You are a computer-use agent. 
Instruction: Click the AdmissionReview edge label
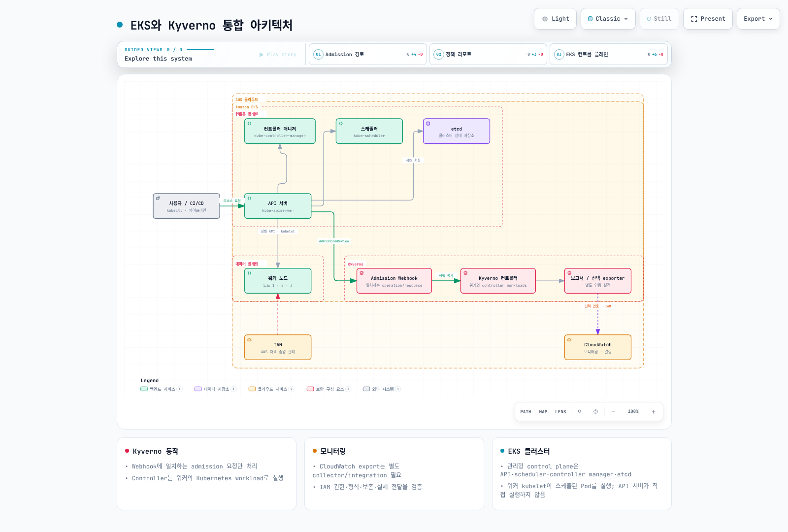[334, 241]
